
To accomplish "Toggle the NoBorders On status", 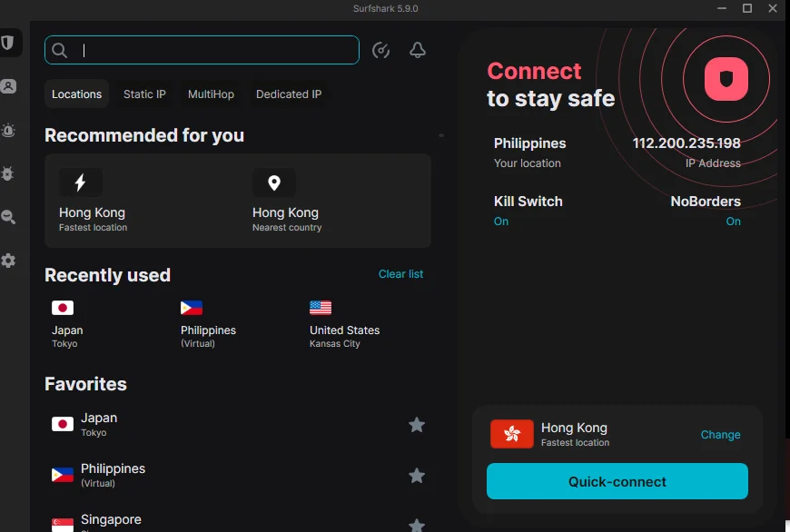I will pyautogui.click(x=733, y=222).
